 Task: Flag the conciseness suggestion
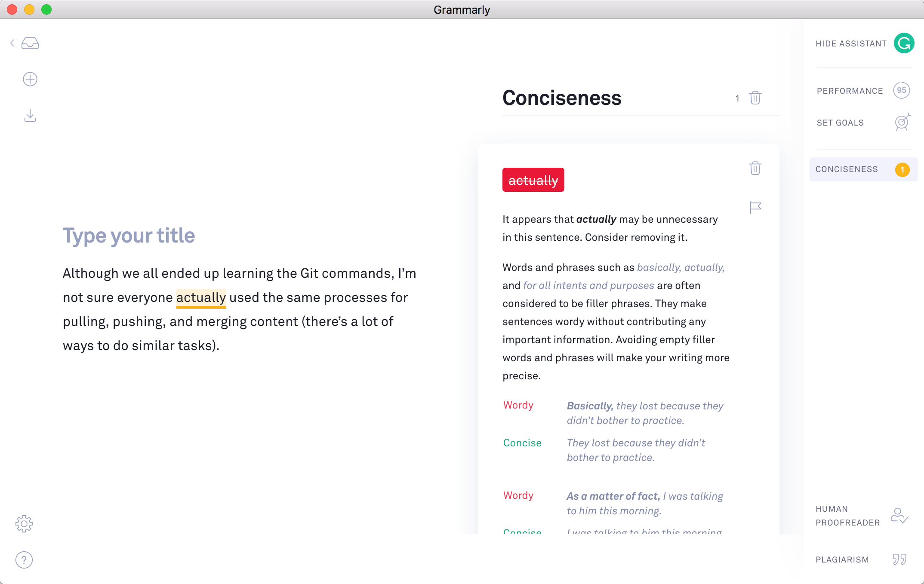(x=755, y=207)
